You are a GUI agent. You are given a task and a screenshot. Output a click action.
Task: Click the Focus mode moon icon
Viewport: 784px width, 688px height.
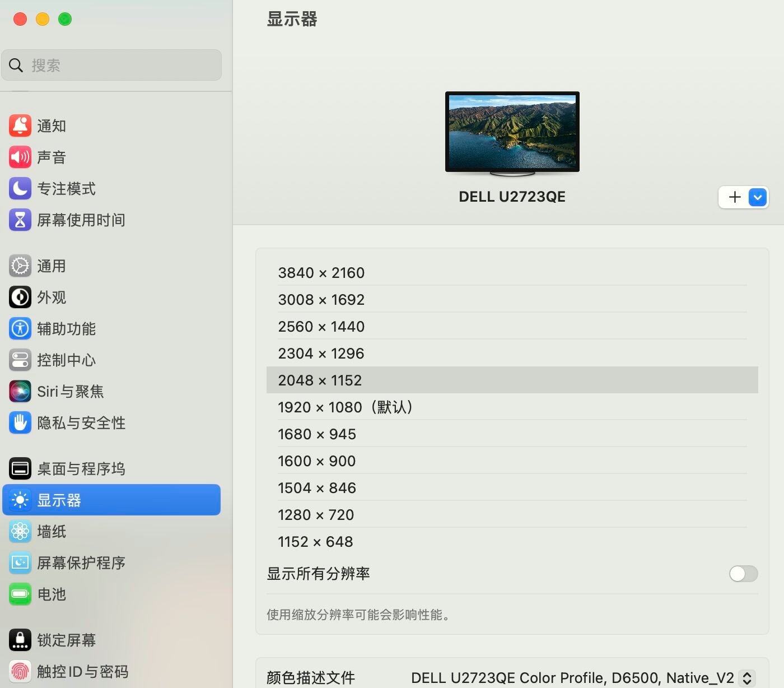pyautogui.click(x=20, y=188)
